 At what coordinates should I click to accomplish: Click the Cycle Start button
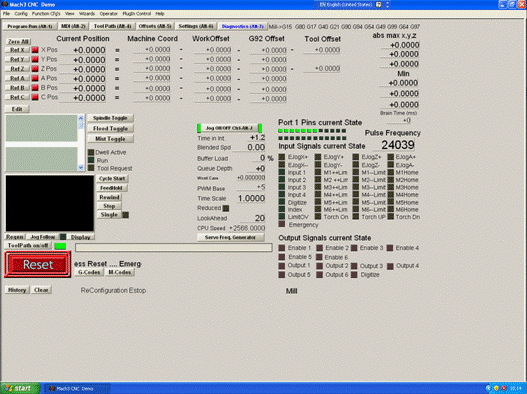[x=112, y=179]
